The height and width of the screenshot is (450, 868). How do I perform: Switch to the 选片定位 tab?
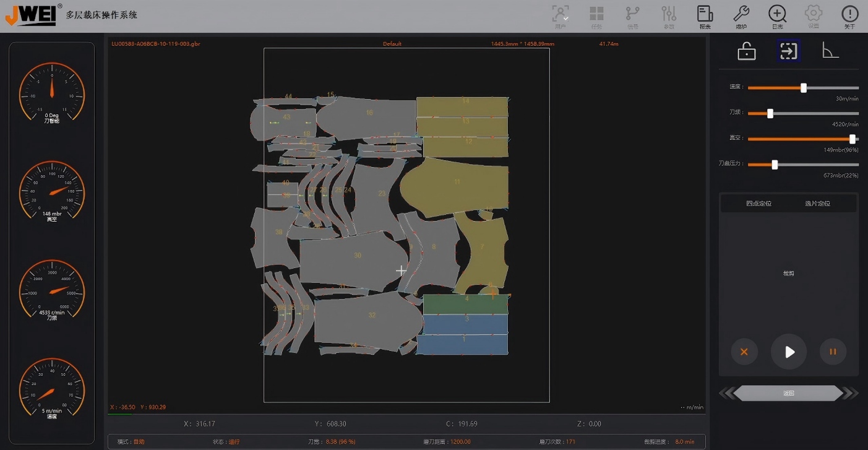click(x=817, y=203)
